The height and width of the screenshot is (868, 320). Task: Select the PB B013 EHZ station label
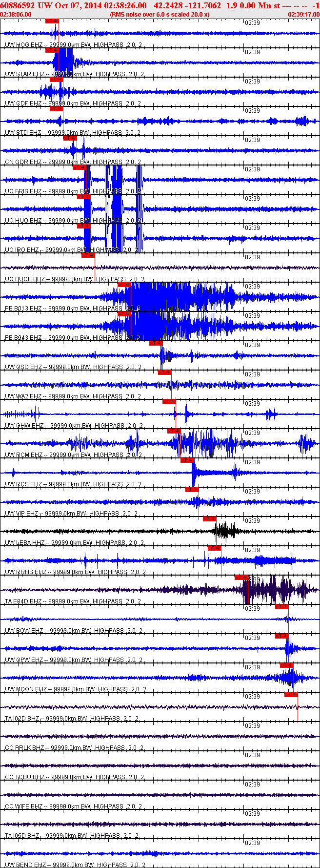coord(73,309)
